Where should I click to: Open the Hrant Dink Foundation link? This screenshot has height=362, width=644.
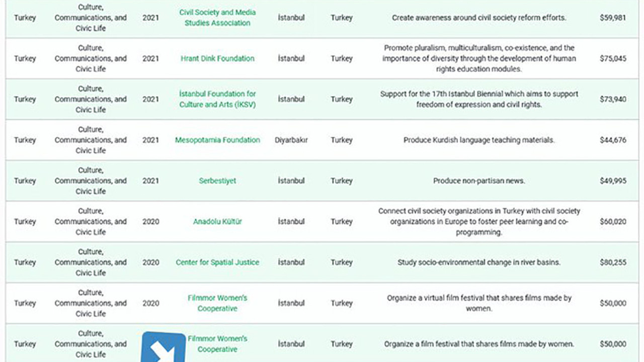pyautogui.click(x=217, y=58)
